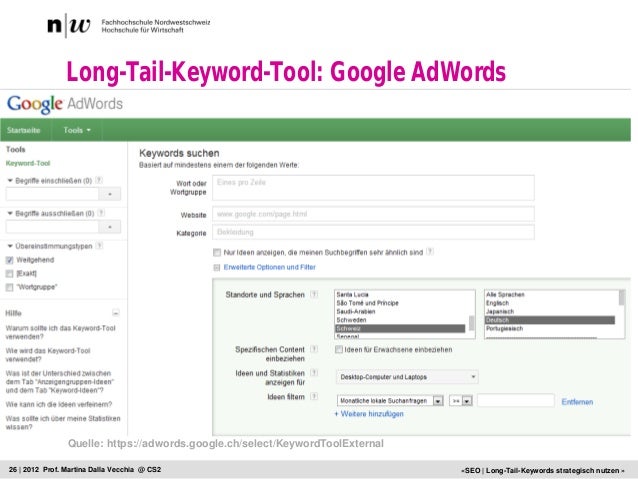Collapse the Hilfe panel with minus icon
This screenshot has height=479, width=638.
coord(116,313)
